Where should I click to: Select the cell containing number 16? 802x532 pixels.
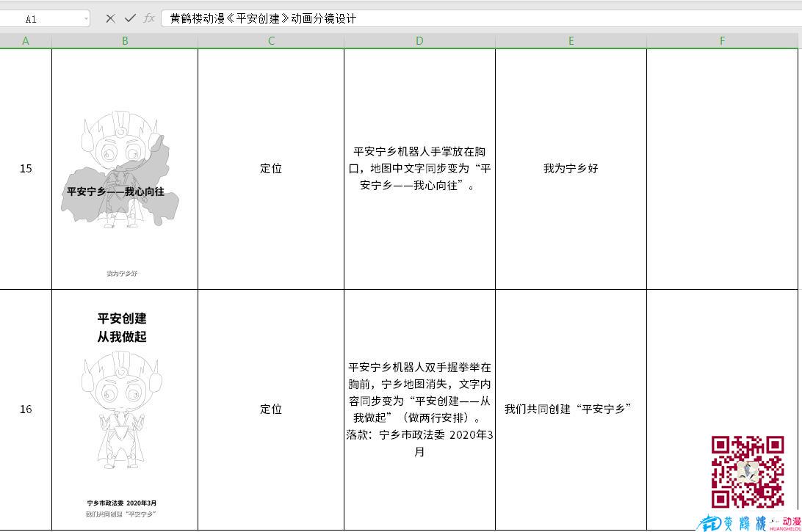(26, 409)
